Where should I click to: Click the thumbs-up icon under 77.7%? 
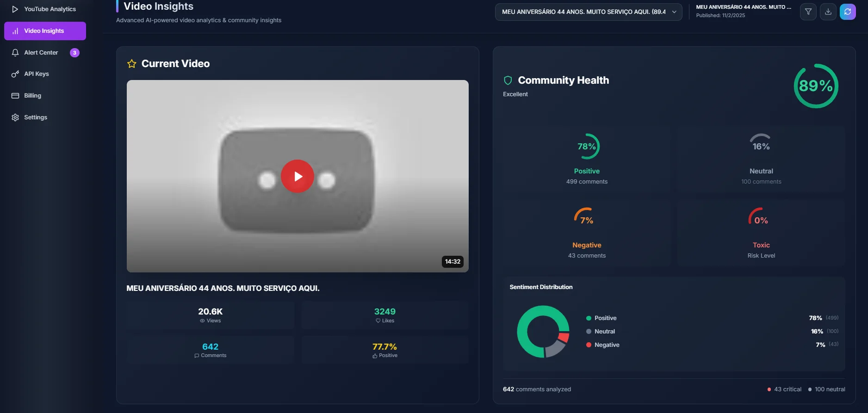(x=375, y=356)
